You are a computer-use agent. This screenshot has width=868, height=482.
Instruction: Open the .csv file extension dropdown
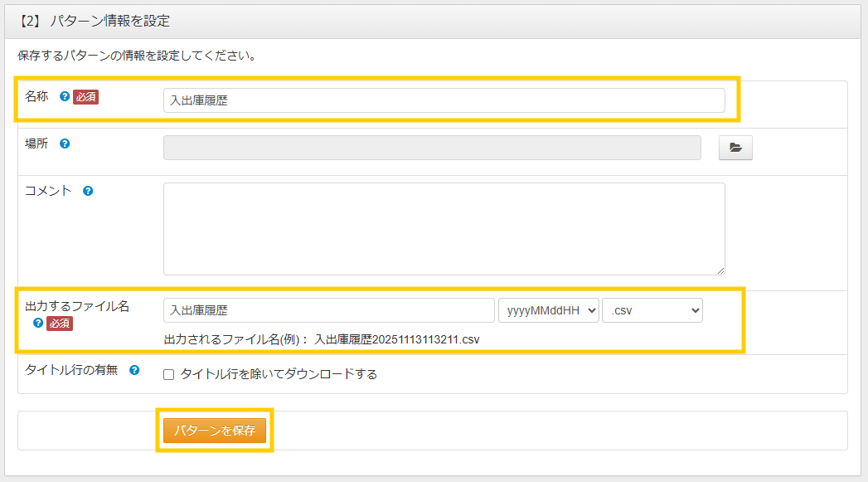[x=652, y=310]
